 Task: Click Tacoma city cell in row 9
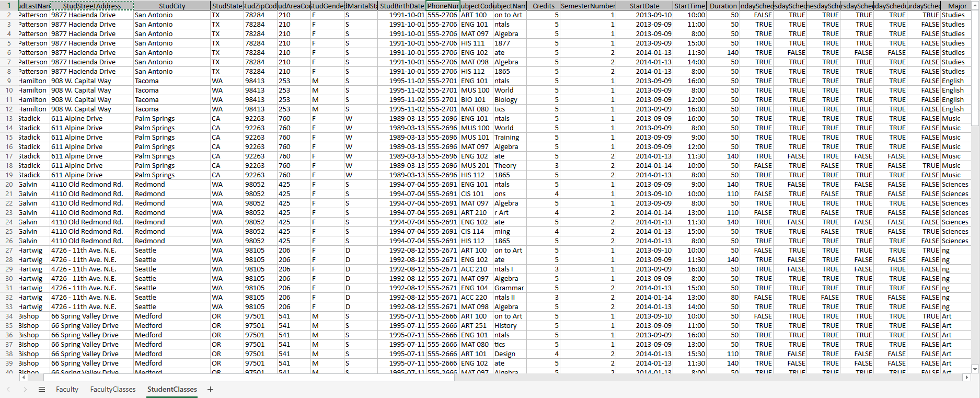coord(172,81)
